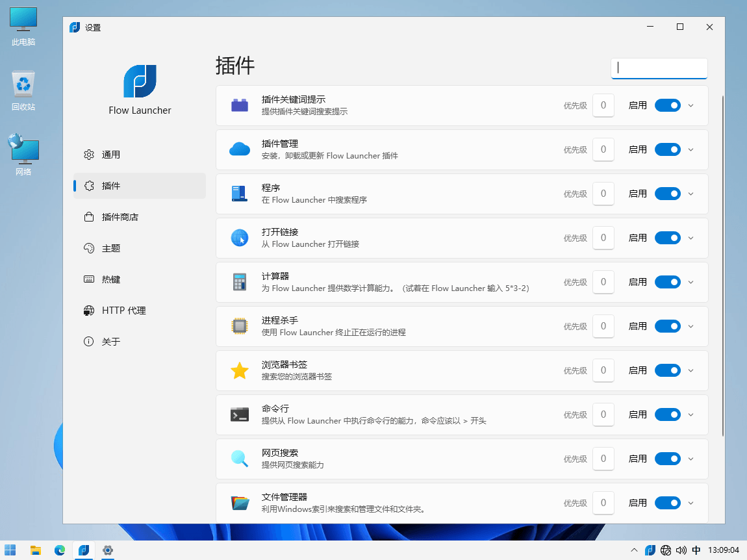Open Flow Launcher from the taskbar
747x560 pixels.
[84, 550]
